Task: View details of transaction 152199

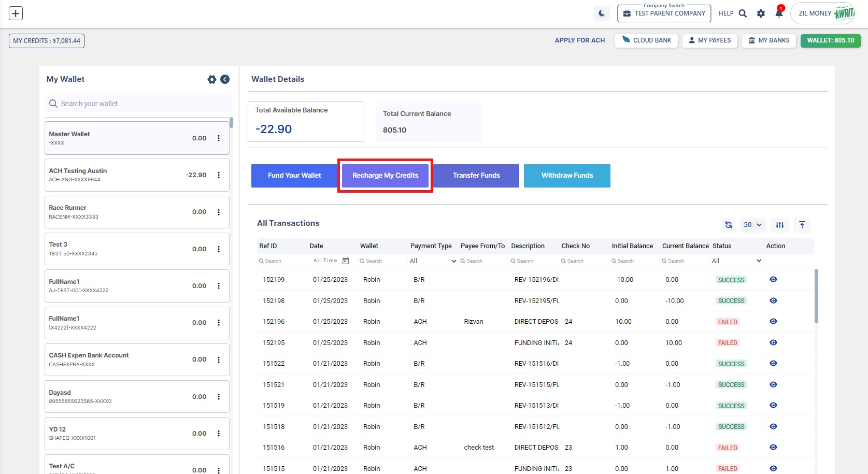Action: point(773,280)
